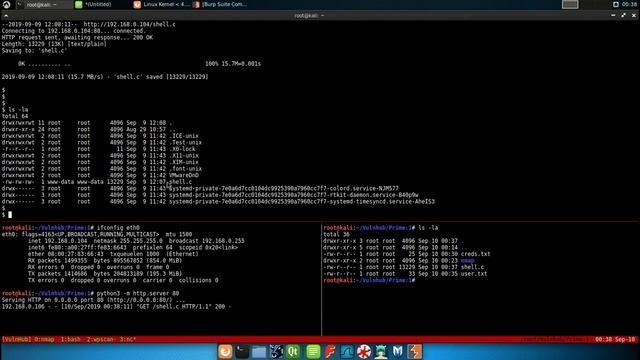Click systemd-private systemd-timesyncd.service directory entry
640x360 pixels.
coord(302,201)
